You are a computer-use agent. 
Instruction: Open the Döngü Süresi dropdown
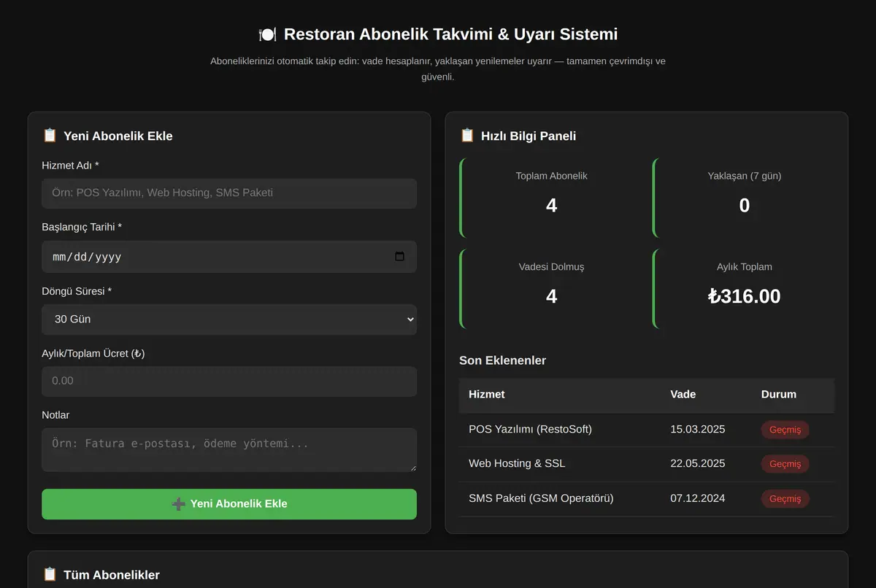(229, 320)
